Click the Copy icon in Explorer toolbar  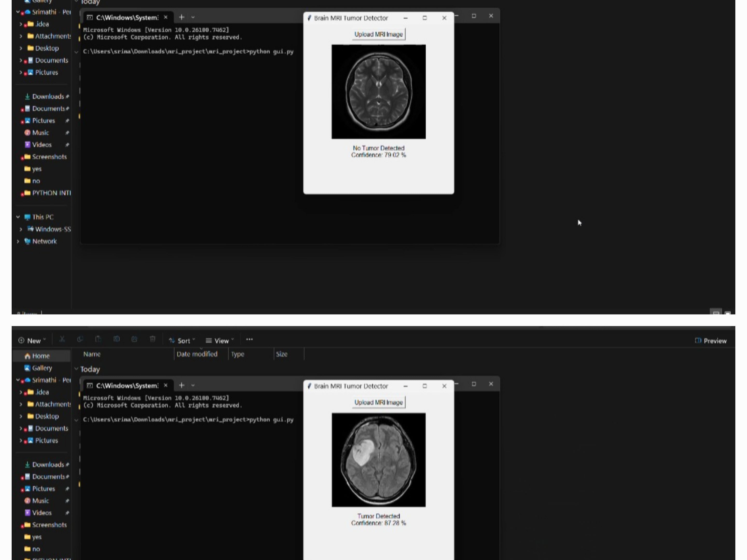(x=80, y=339)
